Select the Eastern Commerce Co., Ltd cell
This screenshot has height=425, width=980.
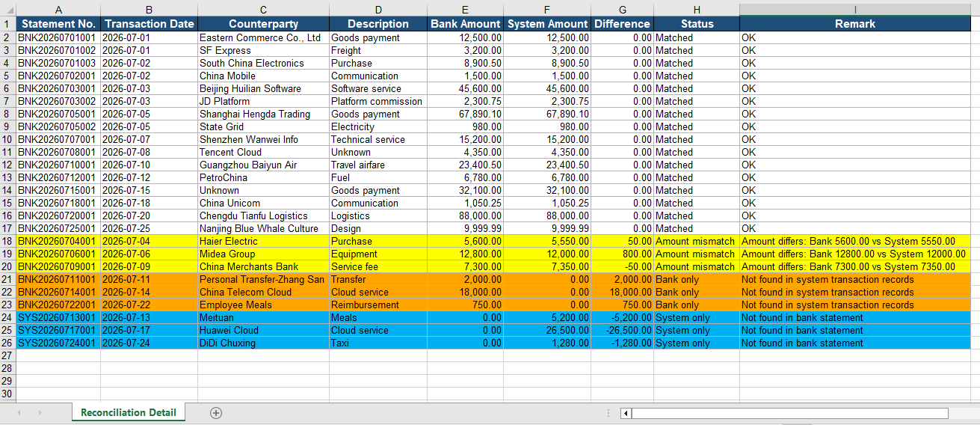click(x=263, y=37)
